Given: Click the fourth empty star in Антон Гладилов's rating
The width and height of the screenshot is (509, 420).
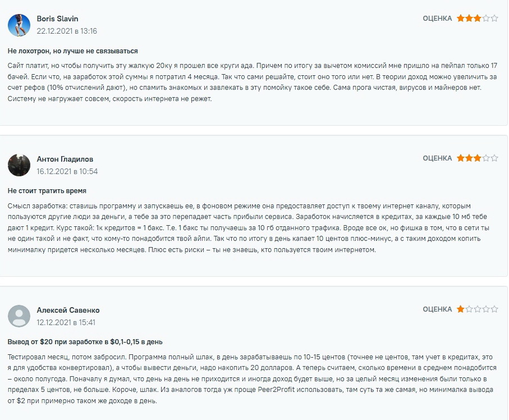Looking at the screenshot, I should coord(486,158).
